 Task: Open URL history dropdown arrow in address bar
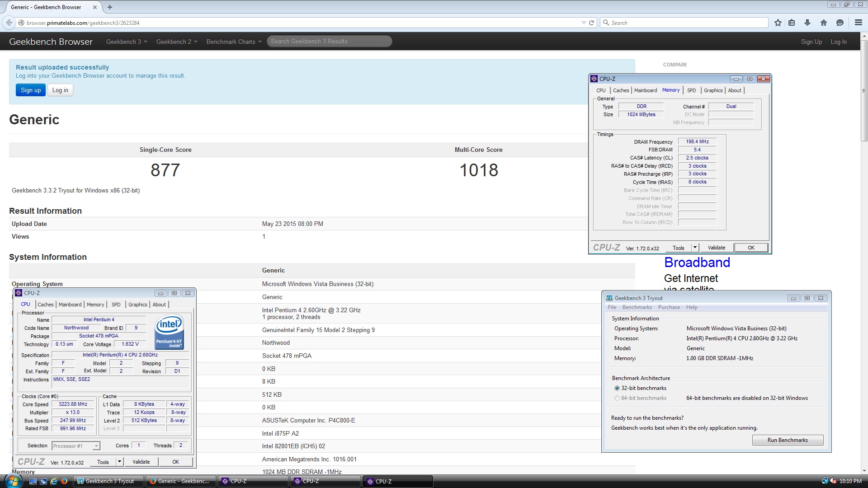tap(583, 23)
